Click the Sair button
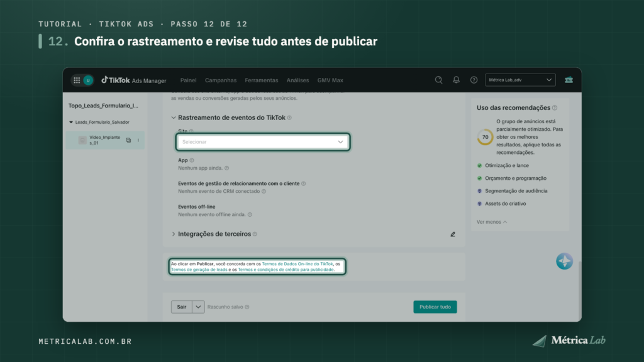The image size is (644, 362). (182, 307)
